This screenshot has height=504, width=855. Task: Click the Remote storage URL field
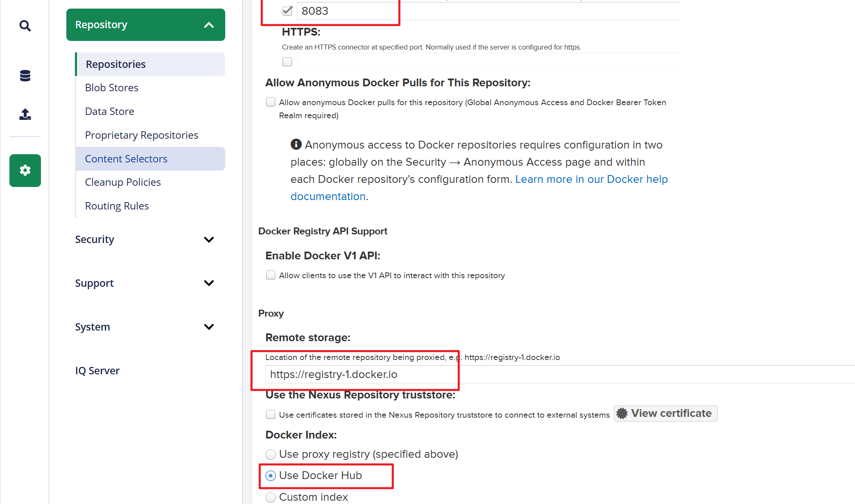pyautogui.click(x=360, y=374)
